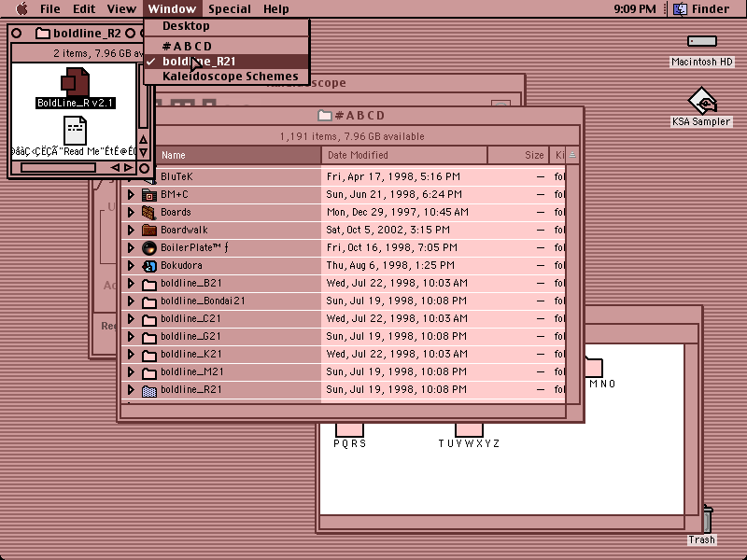Viewport: 747px width, 560px height.
Task: Click the boldline_Bondai21 folder icon
Action: point(149,301)
